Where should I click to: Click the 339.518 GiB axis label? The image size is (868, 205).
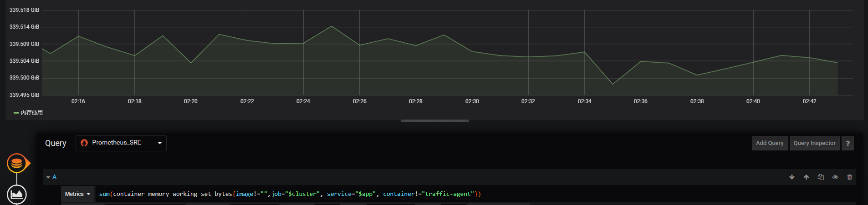click(x=24, y=10)
